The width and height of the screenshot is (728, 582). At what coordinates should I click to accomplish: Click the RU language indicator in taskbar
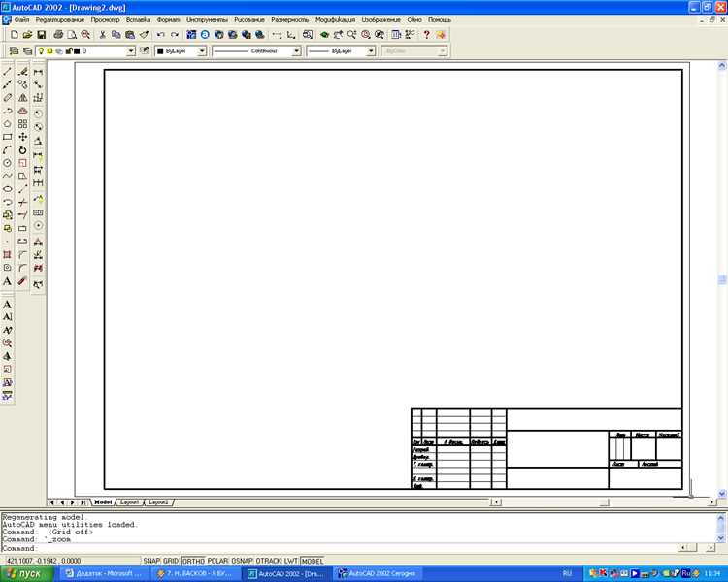click(x=567, y=574)
